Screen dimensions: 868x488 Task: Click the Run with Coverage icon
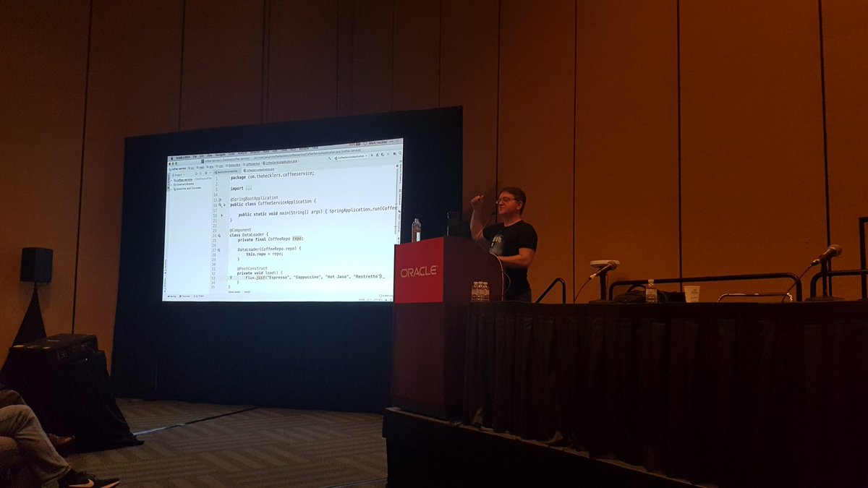tap(383, 155)
